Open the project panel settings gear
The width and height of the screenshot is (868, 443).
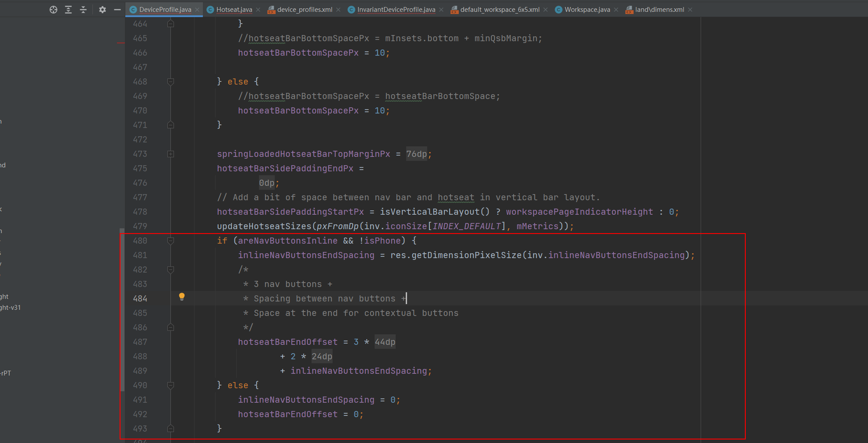[103, 10]
